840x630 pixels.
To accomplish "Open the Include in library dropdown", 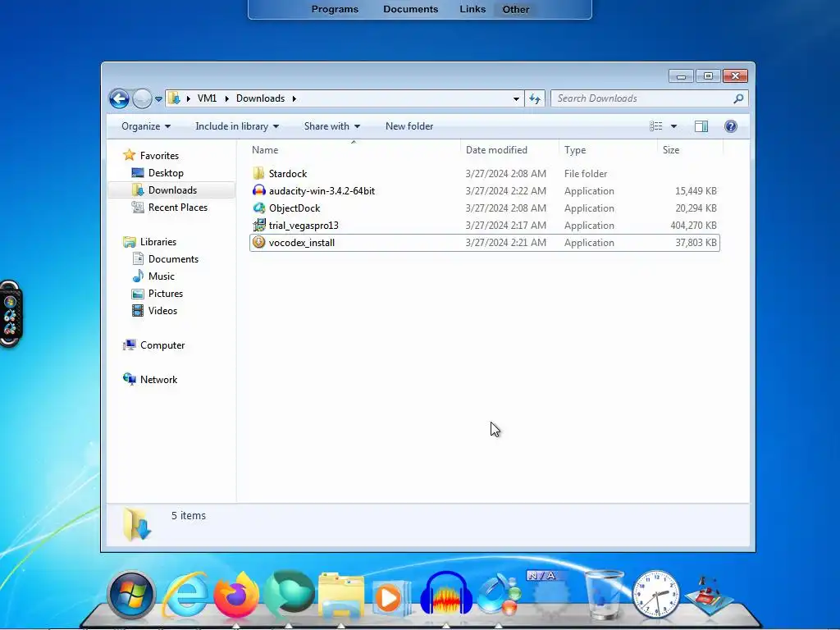I will pyautogui.click(x=237, y=126).
